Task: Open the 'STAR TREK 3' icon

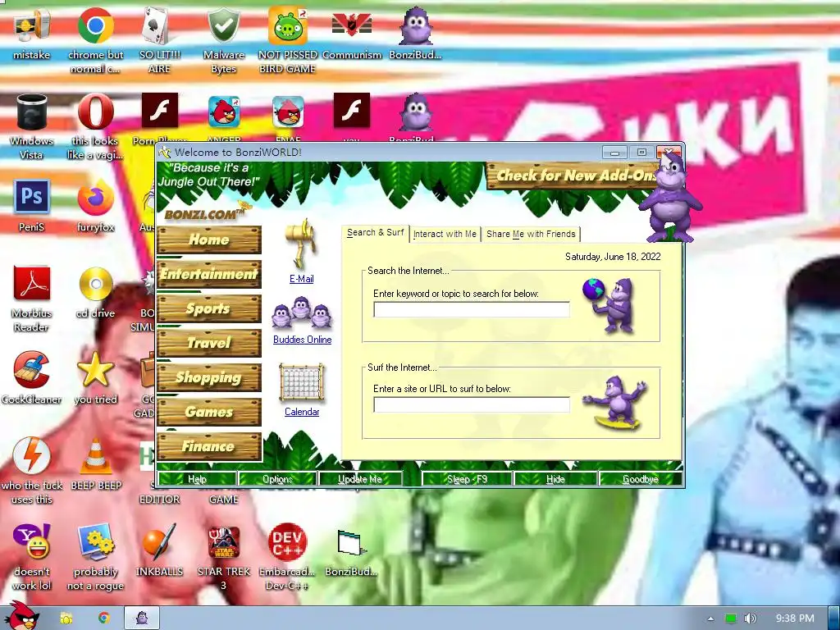Action: [x=223, y=541]
